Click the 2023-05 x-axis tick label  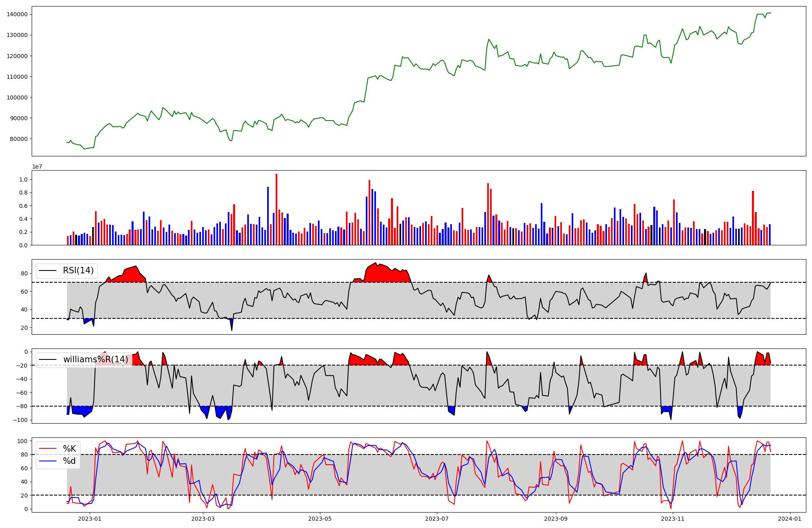click(320, 519)
